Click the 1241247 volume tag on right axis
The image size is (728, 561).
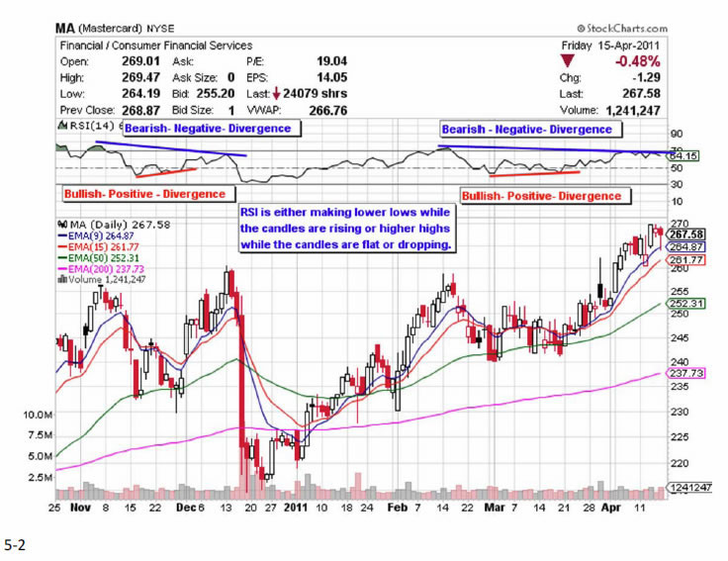tap(689, 488)
